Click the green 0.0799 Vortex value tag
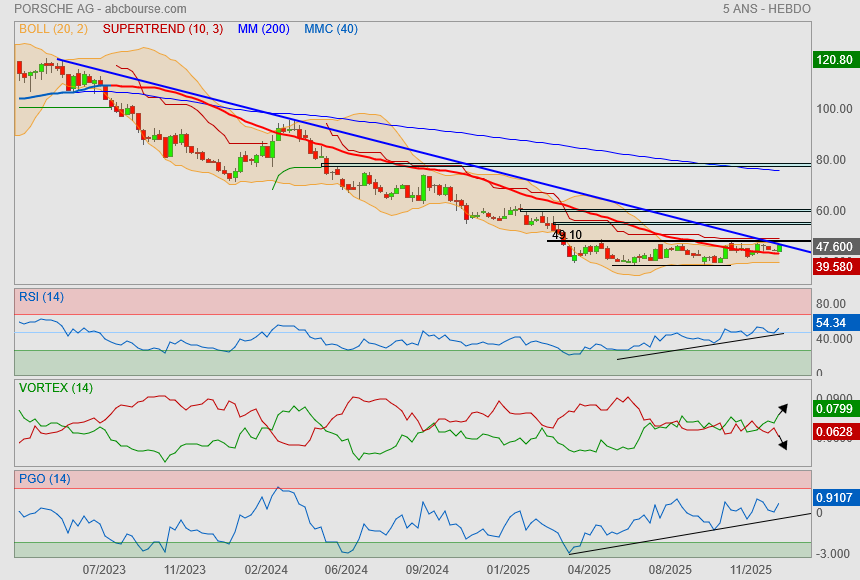 coord(833,409)
